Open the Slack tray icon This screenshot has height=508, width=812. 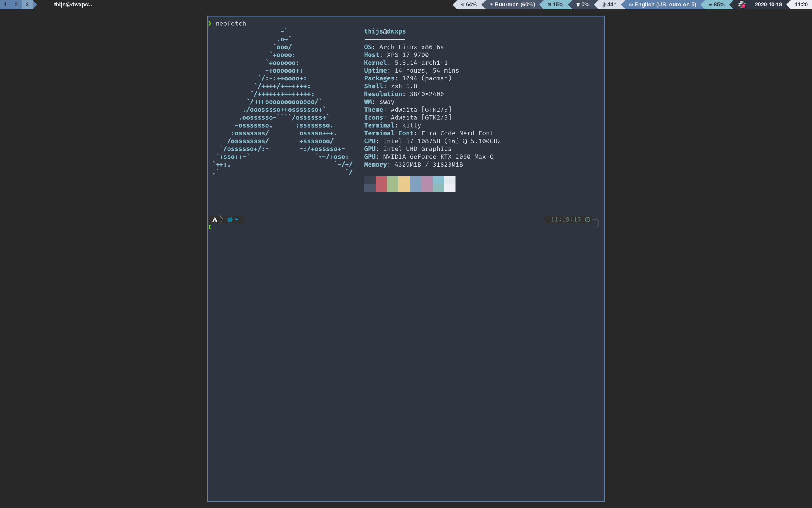pos(742,4)
